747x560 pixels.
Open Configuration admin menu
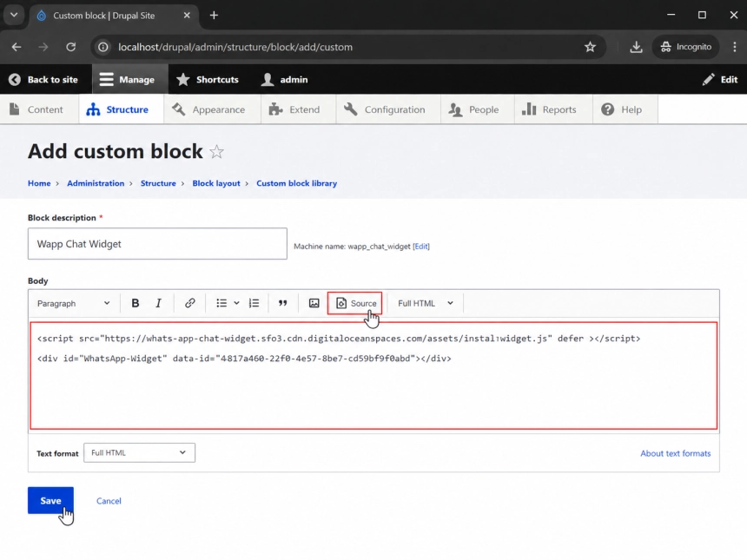pos(388,109)
